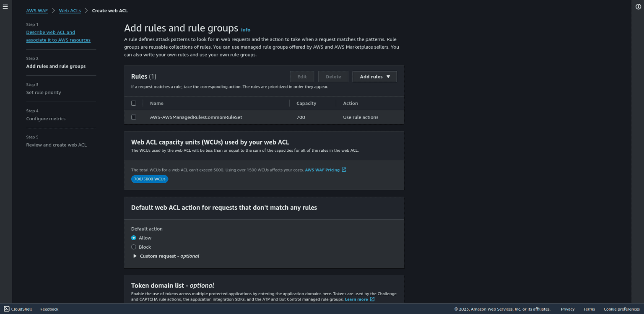
Task: Navigate to AWS WAF via breadcrumb
Action: coord(37,10)
